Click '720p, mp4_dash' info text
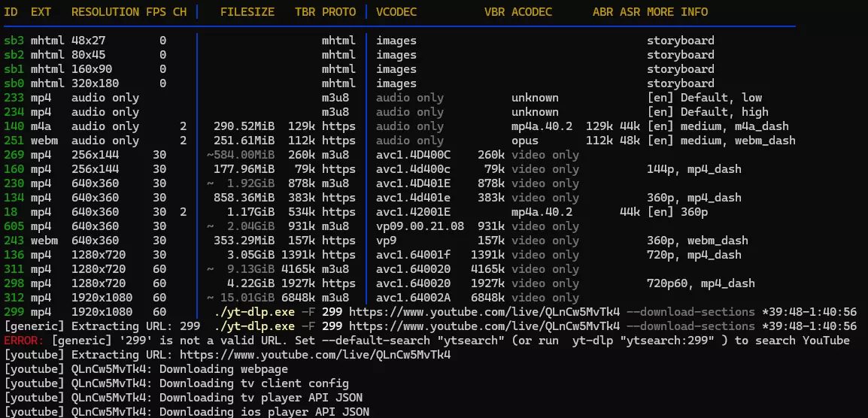This screenshot has height=418, width=868. [694, 255]
